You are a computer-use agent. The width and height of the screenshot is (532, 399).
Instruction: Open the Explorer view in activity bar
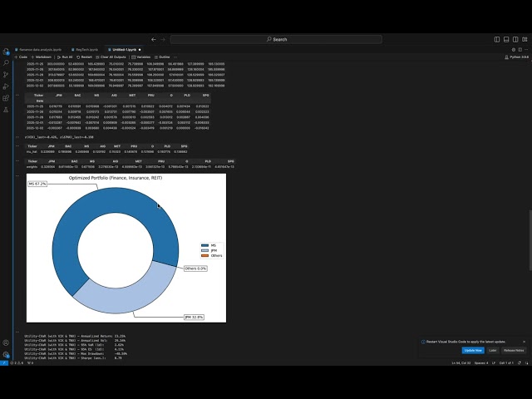pyautogui.click(x=6, y=51)
